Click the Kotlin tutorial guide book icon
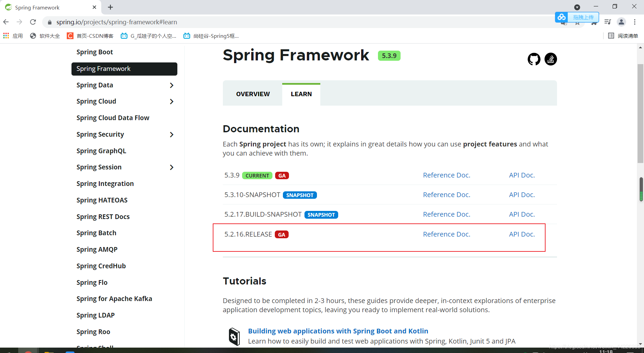 click(234, 336)
